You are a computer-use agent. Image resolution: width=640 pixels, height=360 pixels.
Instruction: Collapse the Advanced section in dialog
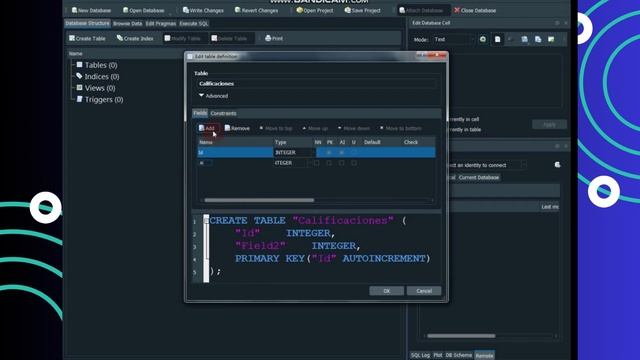201,96
